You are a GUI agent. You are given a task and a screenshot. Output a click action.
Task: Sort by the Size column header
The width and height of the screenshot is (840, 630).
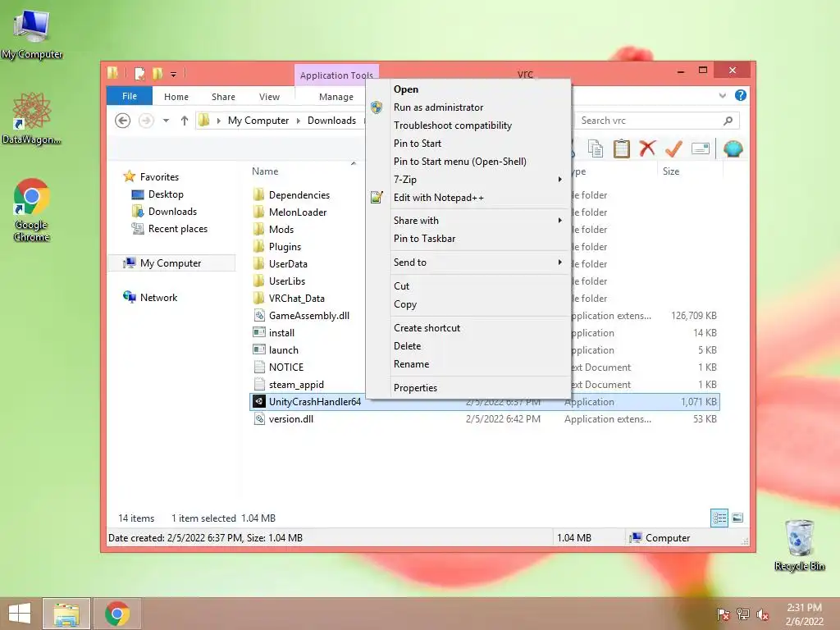coord(671,171)
